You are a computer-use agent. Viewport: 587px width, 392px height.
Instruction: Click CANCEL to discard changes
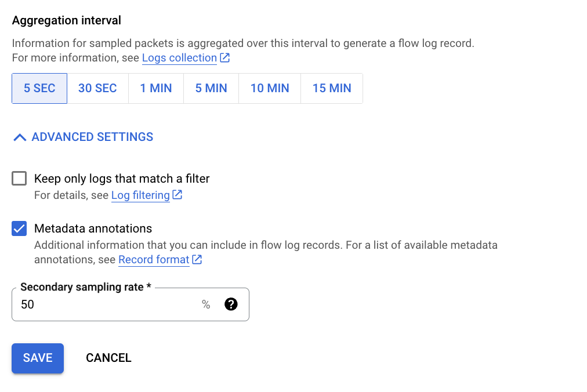(108, 358)
